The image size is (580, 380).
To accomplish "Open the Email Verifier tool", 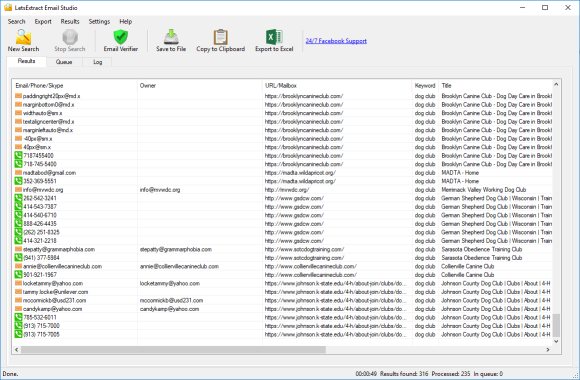I will [x=121, y=40].
